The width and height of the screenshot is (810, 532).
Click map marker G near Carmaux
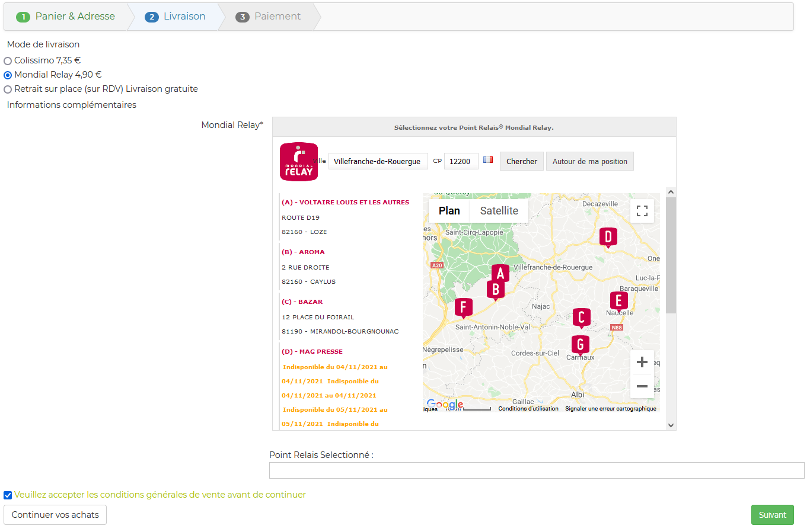(x=580, y=344)
